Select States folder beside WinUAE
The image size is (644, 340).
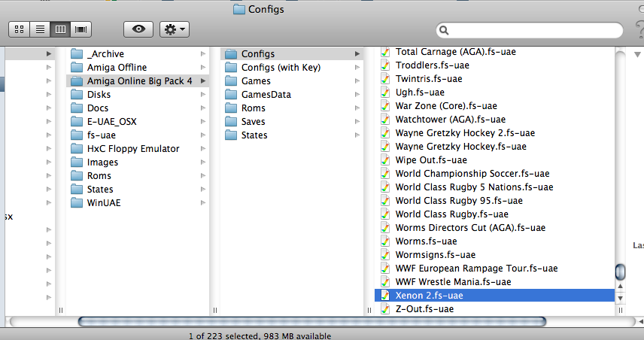tap(138, 190)
